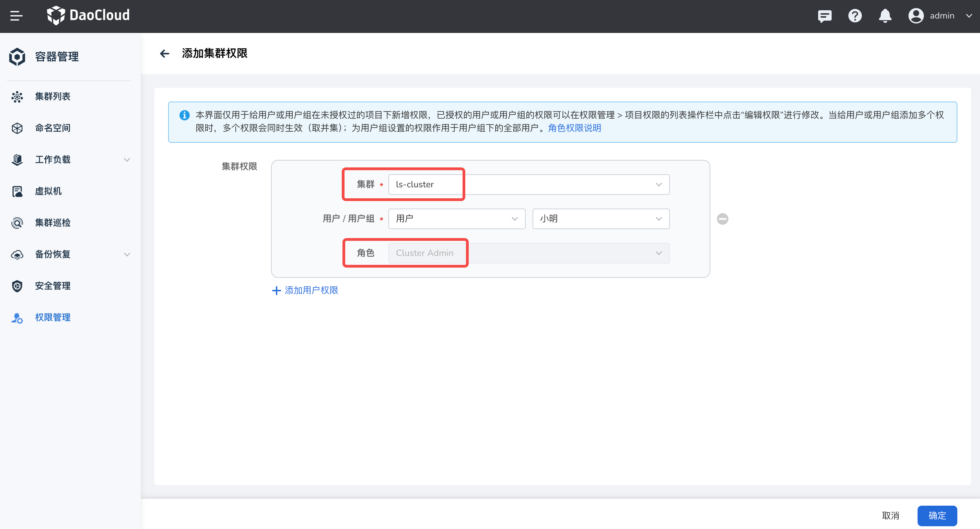Toggle the sidebar with the hamburger menu
This screenshot has width=980, height=529.
(16, 15)
